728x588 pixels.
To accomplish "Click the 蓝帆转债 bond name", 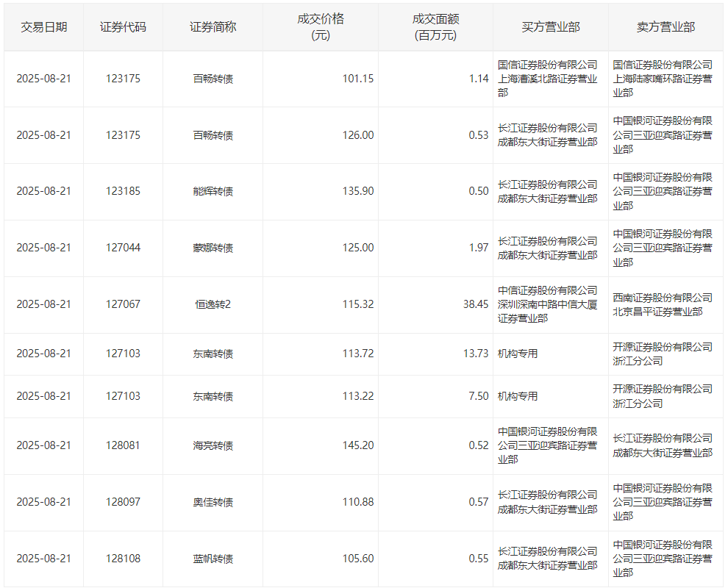I will pyautogui.click(x=213, y=559).
